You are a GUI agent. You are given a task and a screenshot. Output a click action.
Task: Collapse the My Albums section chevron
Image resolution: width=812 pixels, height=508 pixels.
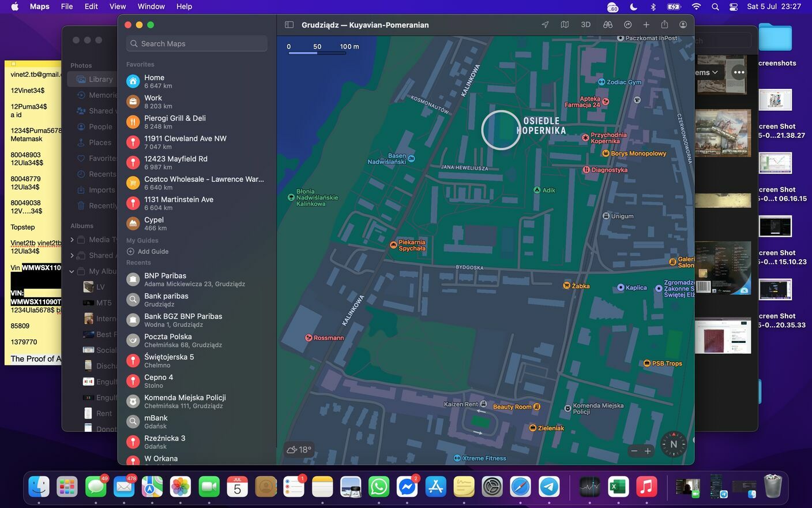pyautogui.click(x=72, y=271)
